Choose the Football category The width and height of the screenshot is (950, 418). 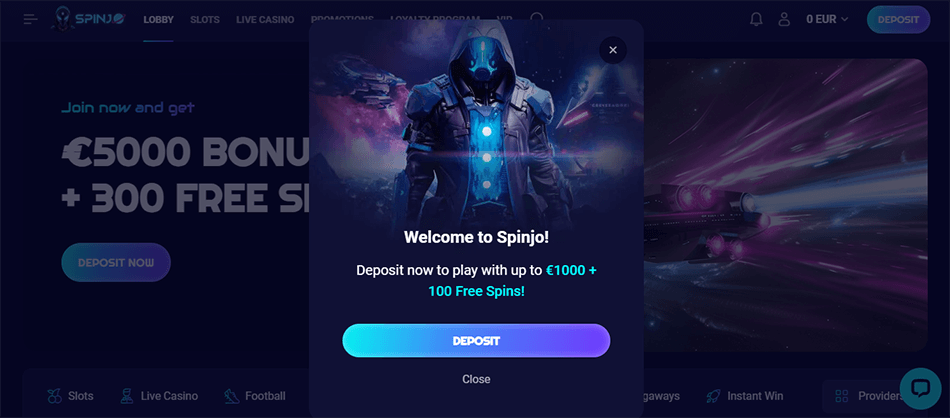click(255, 396)
